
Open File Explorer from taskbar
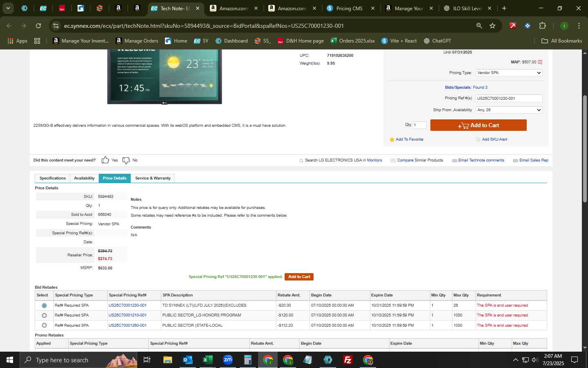[167, 360]
